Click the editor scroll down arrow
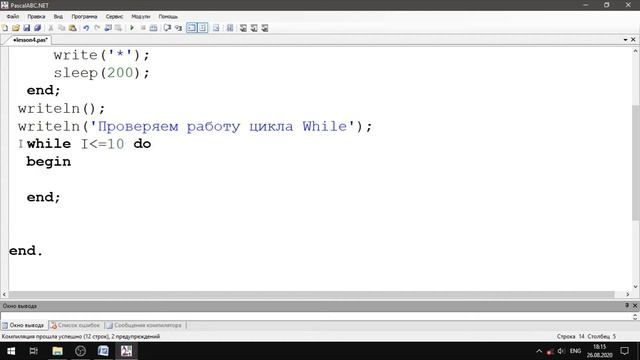Viewport: 640px width, 360px height. tap(635, 287)
